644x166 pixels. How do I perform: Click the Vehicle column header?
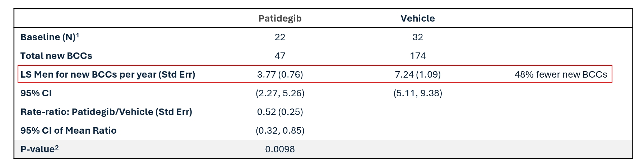417,18
